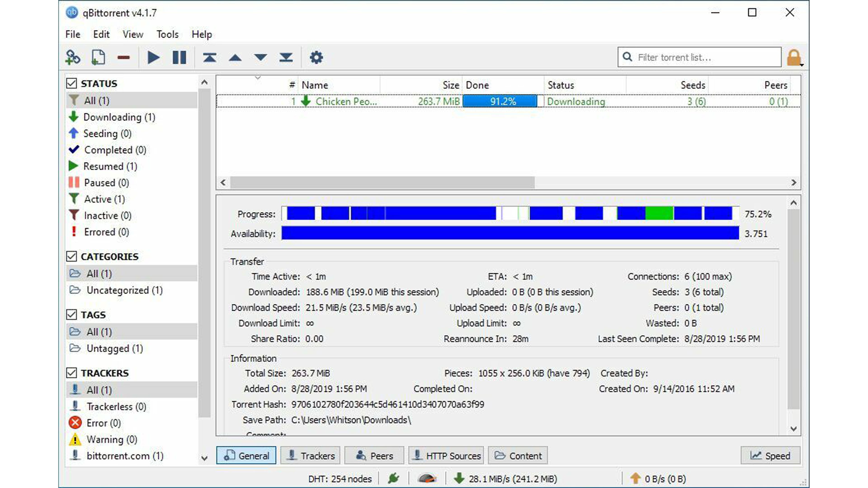Screen dimensions: 868x488
Task: Sort torrent list by Name column
Action: (x=339, y=85)
